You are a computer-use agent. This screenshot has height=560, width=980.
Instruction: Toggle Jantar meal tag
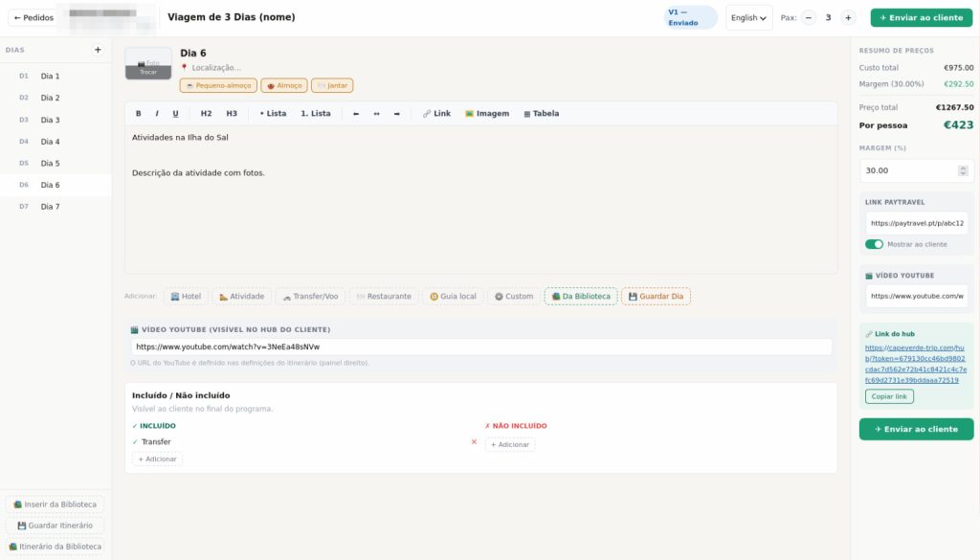pyautogui.click(x=332, y=85)
